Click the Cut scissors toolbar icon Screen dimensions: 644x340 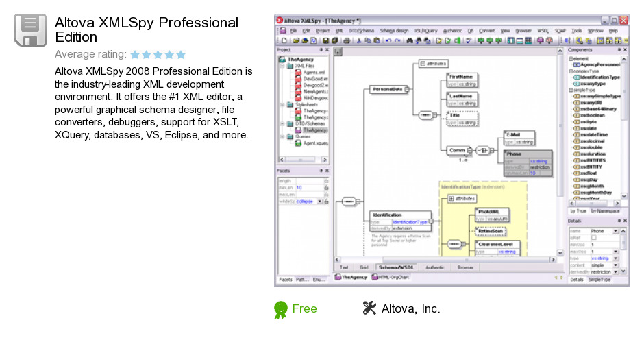[359, 40]
